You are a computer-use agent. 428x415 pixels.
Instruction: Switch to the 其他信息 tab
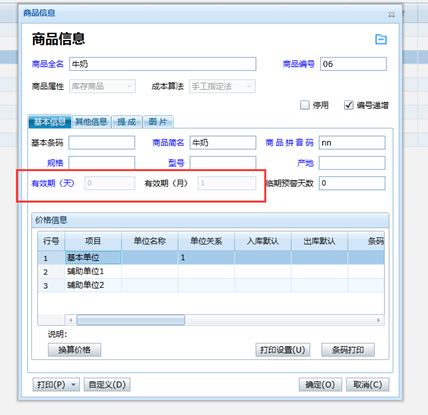point(91,122)
